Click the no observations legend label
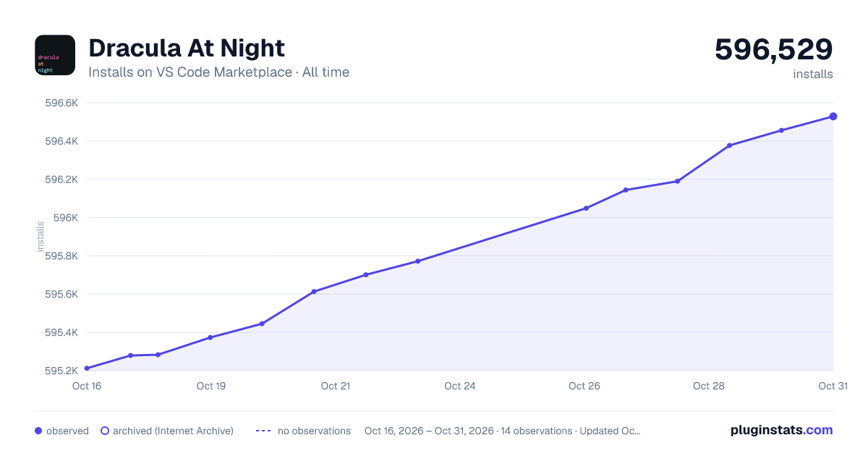Image resolution: width=868 pixels, height=456 pixels. click(x=314, y=431)
